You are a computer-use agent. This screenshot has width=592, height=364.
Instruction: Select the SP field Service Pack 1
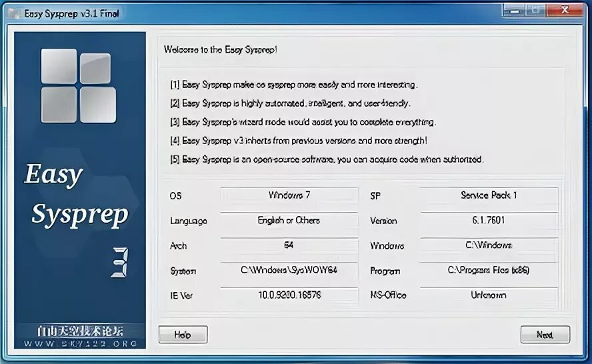[489, 195]
